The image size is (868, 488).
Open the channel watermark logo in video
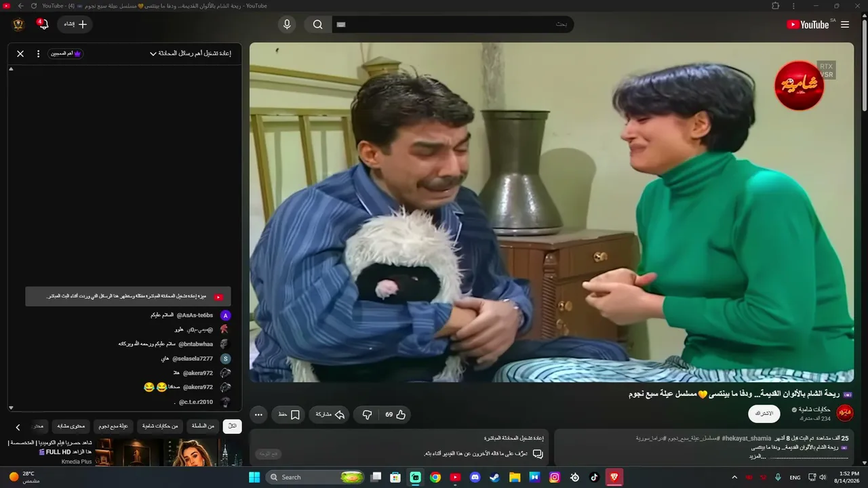coord(799,85)
